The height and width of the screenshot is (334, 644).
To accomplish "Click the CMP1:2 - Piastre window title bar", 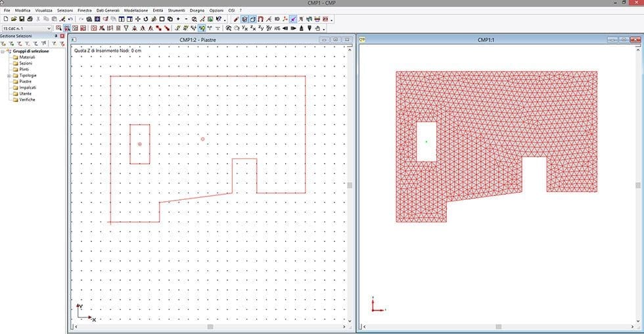I will click(x=197, y=39).
